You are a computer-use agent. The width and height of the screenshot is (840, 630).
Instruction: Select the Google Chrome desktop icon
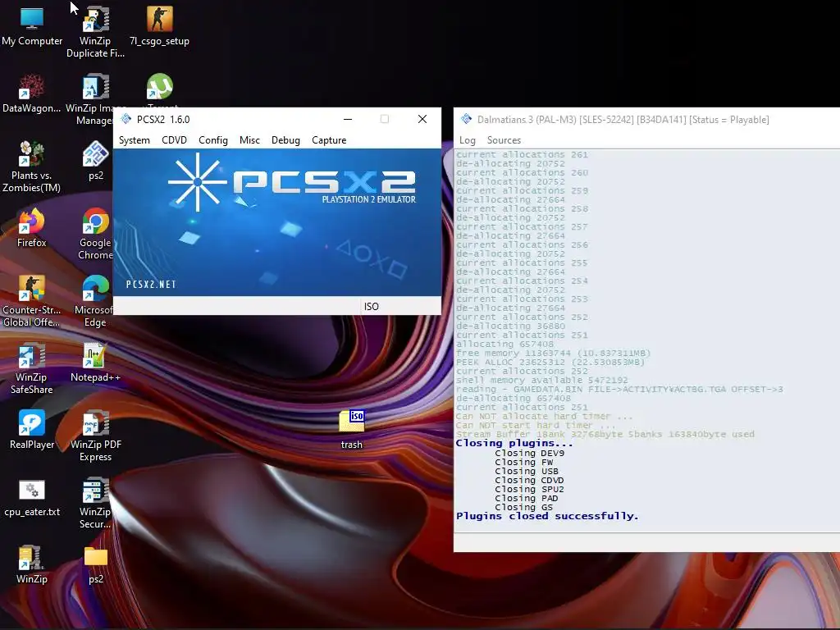[x=95, y=234]
